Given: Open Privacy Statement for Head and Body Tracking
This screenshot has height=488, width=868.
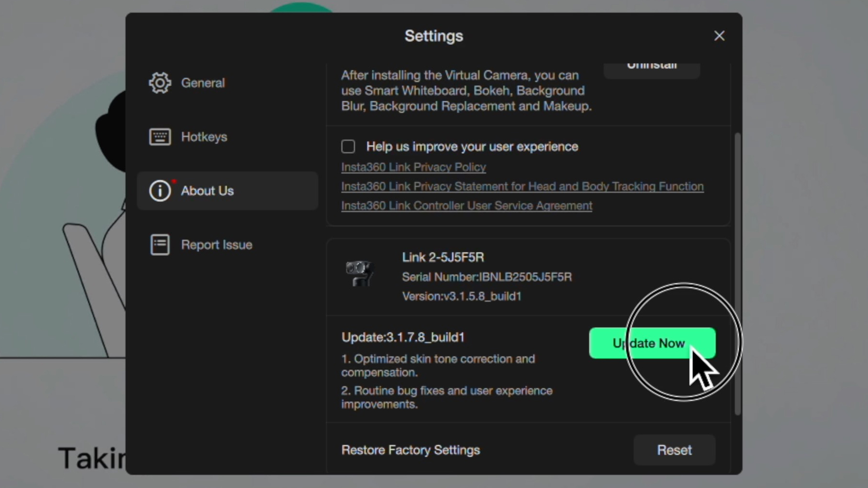Looking at the screenshot, I should click(522, 186).
